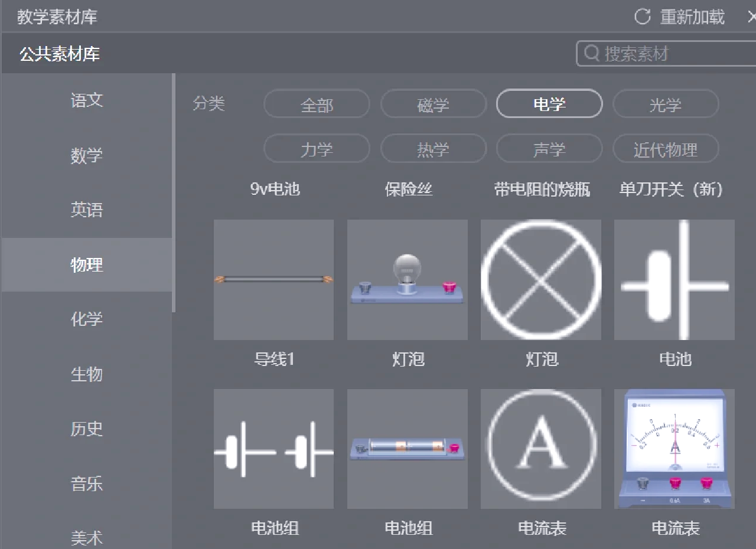Screen dimensions: 756x549
Task: Close the 教学素材库 panel
Action: 751,17
